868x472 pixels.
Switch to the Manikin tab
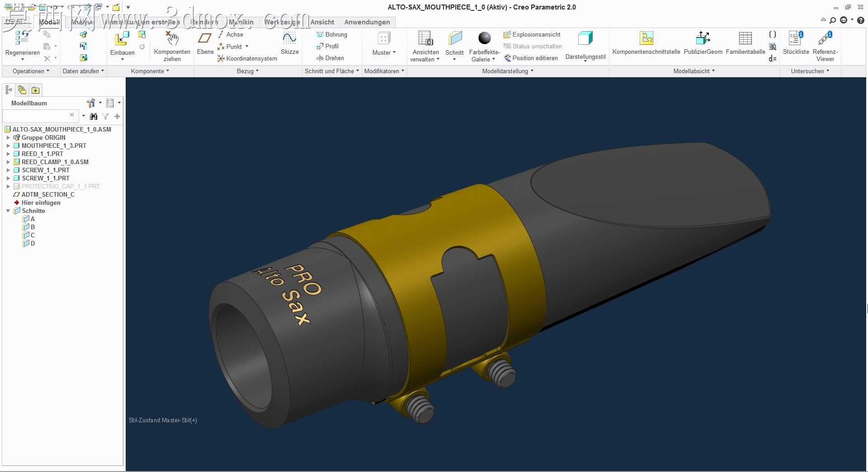point(241,22)
